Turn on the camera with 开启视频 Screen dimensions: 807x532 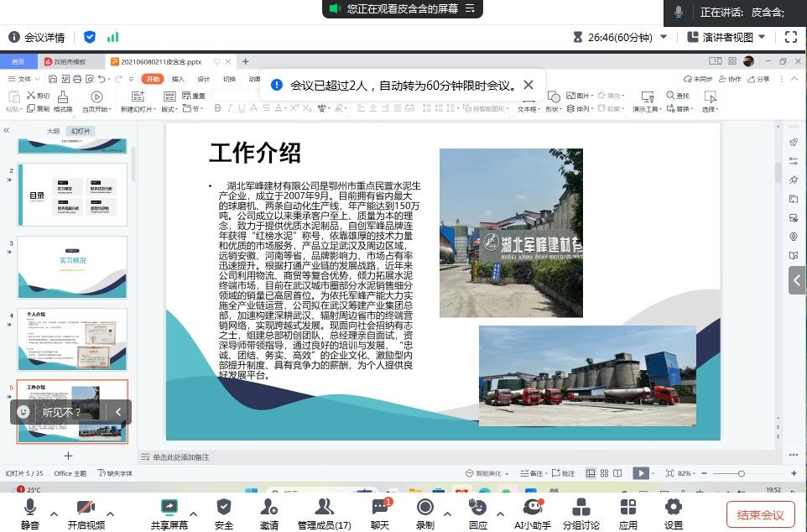point(86,514)
